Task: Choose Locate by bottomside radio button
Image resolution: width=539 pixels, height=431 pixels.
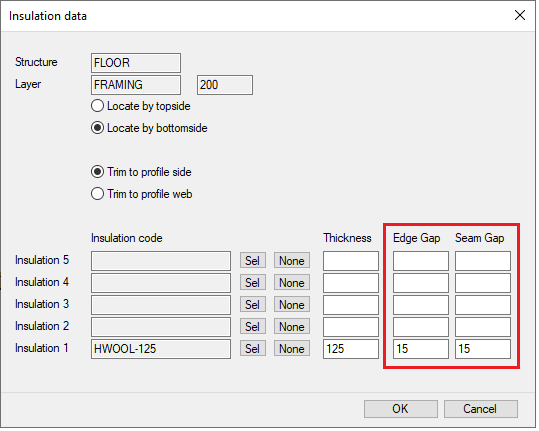Action: [149, 128]
